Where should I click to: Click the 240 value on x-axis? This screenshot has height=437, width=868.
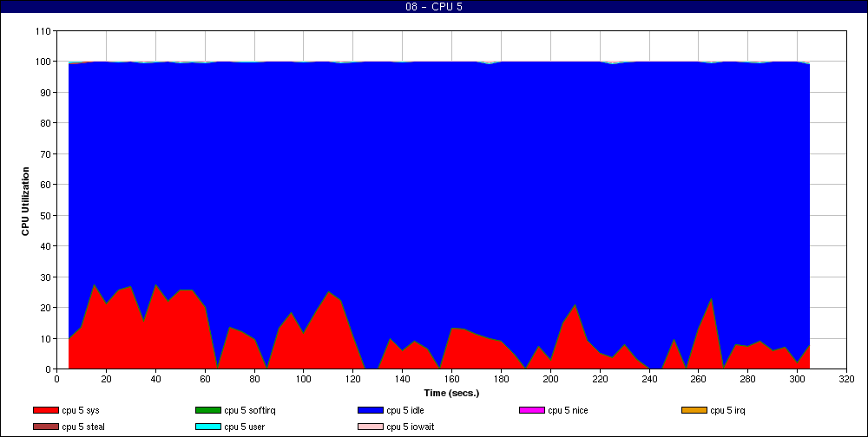pyautogui.click(x=649, y=379)
